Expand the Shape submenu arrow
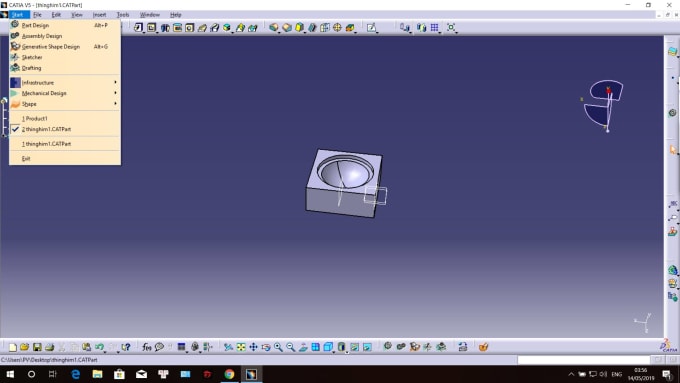 click(115, 104)
